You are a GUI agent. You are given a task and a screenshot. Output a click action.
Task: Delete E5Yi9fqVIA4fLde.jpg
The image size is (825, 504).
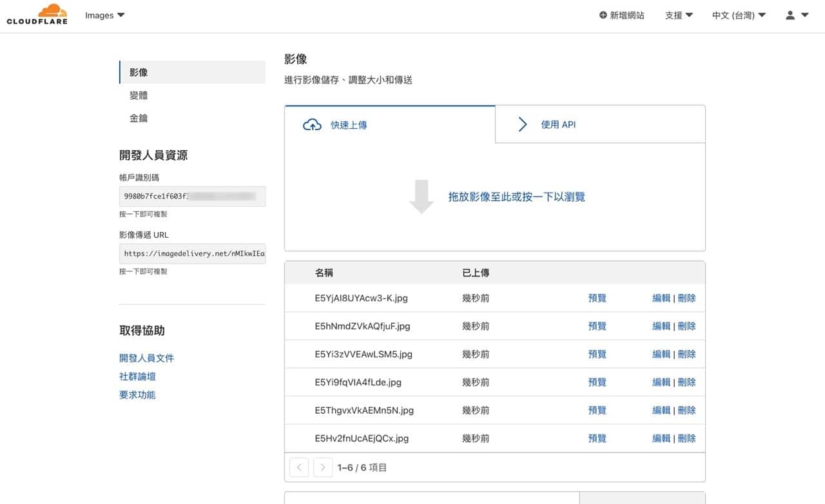(686, 382)
